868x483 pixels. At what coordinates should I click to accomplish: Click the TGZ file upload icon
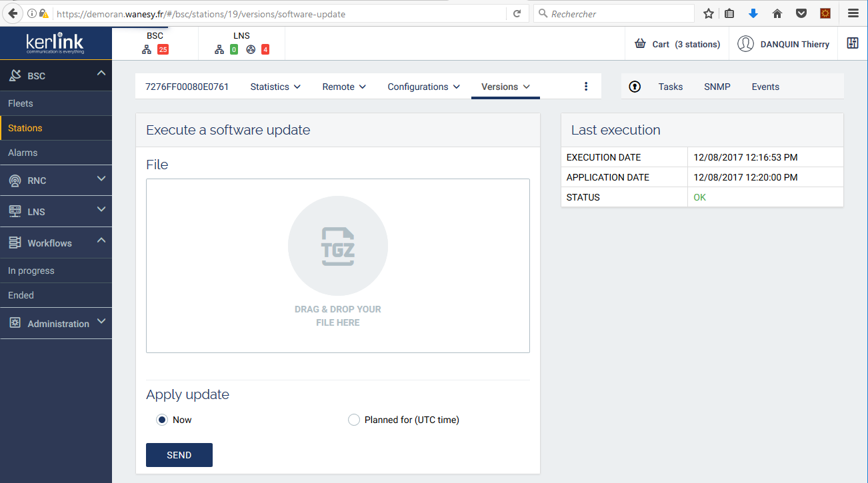(x=338, y=246)
